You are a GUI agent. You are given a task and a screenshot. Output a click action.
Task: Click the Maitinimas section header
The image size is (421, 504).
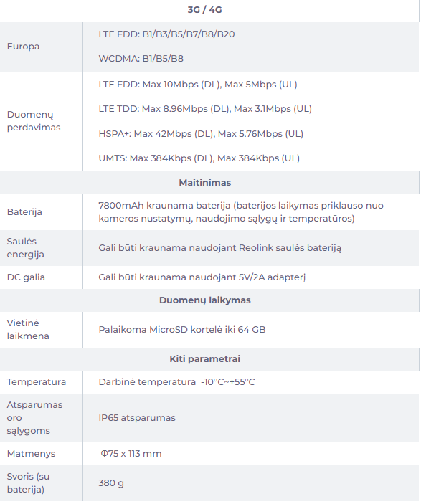(205, 183)
